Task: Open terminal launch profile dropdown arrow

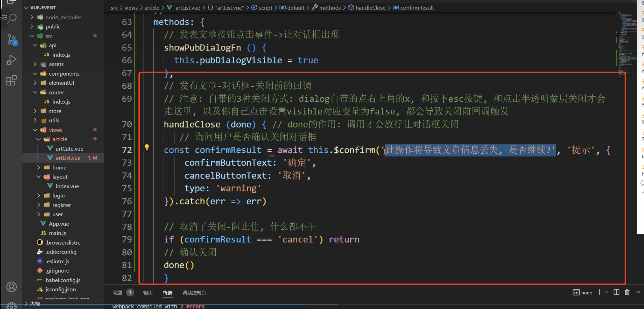Action: click(x=606, y=292)
